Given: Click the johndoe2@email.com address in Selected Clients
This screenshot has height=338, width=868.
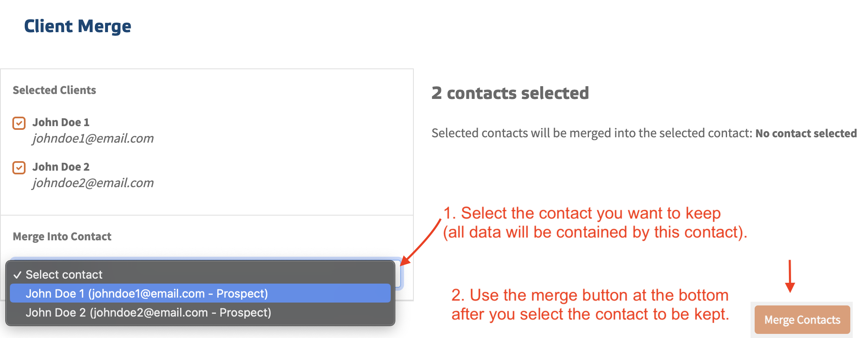Looking at the screenshot, I should coord(93,183).
